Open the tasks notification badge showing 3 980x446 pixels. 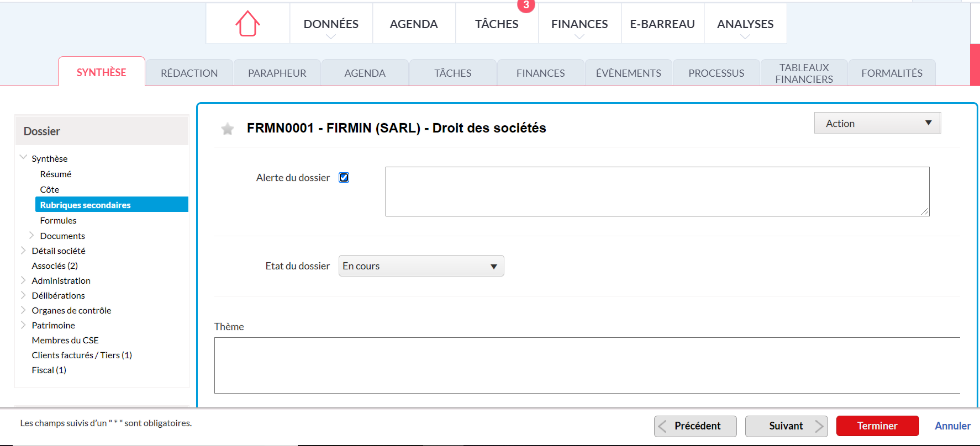(x=526, y=5)
